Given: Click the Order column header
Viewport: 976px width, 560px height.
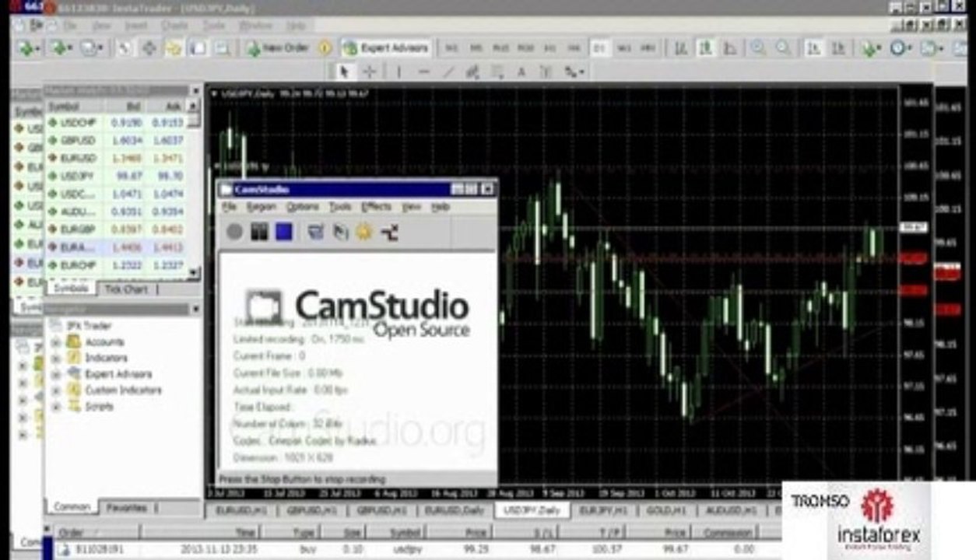Looking at the screenshot, I should click(98, 533).
